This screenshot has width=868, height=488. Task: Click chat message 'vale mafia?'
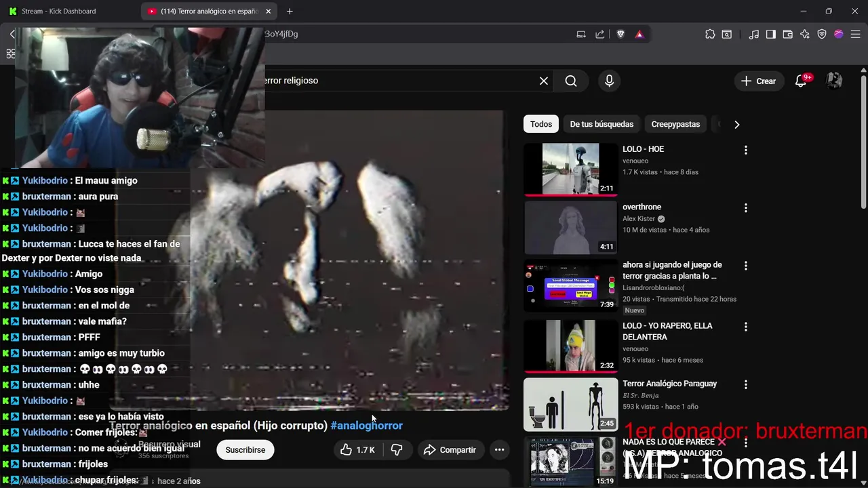point(102,321)
